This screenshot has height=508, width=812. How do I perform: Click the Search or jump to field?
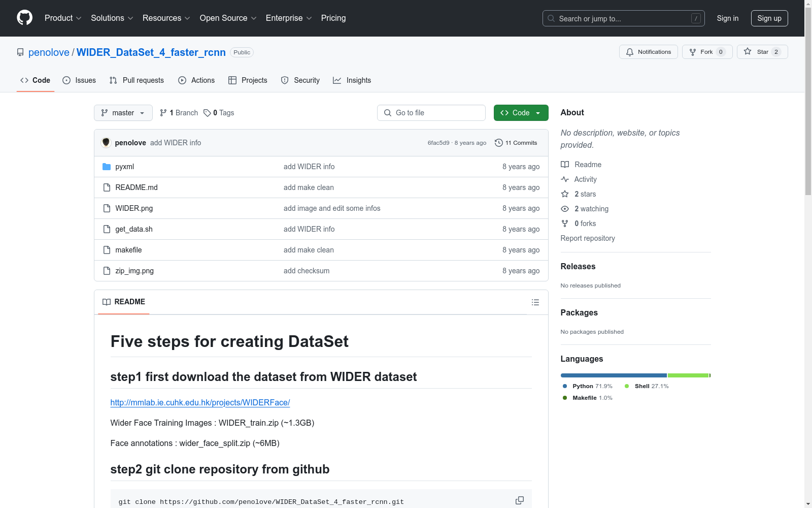pos(624,18)
